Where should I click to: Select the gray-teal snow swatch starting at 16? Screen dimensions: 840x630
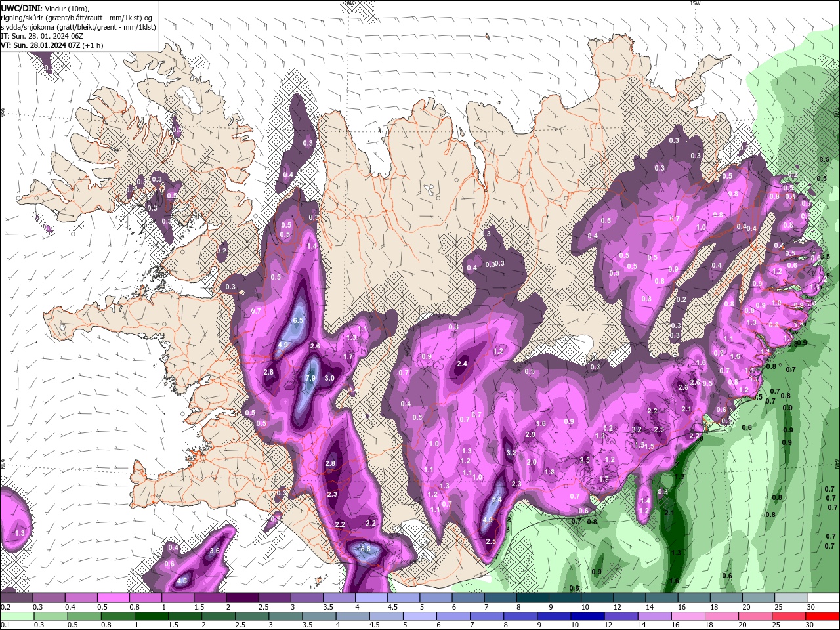(x=694, y=598)
